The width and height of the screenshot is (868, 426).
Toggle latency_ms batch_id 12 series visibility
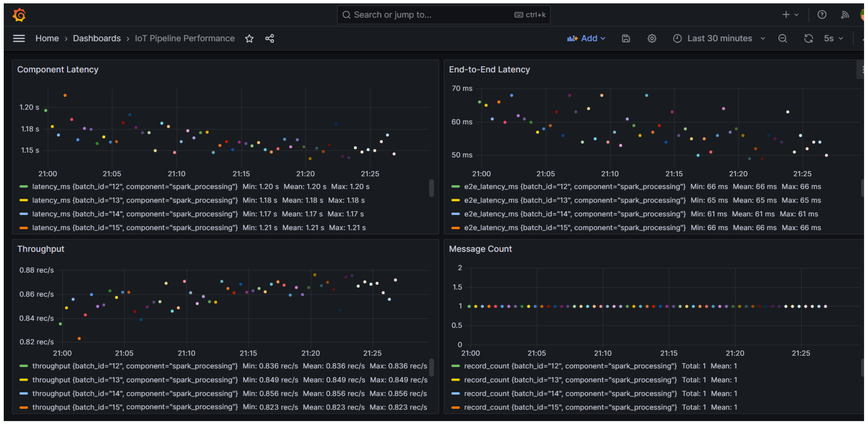point(135,187)
